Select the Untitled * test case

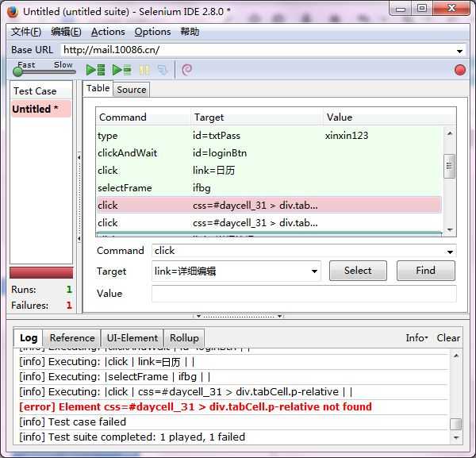pyautogui.click(x=41, y=109)
